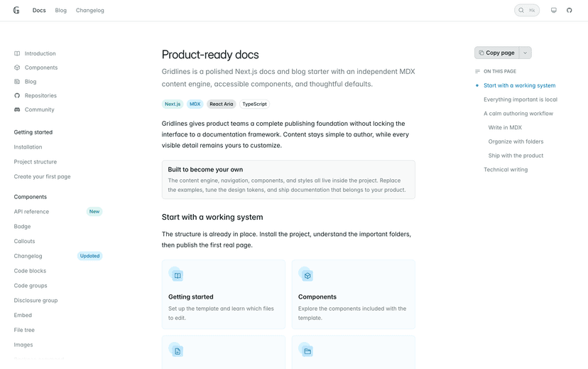This screenshot has height=369, width=588.
Task: Open the Changelog tab in header
Action: [x=90, y=10]
